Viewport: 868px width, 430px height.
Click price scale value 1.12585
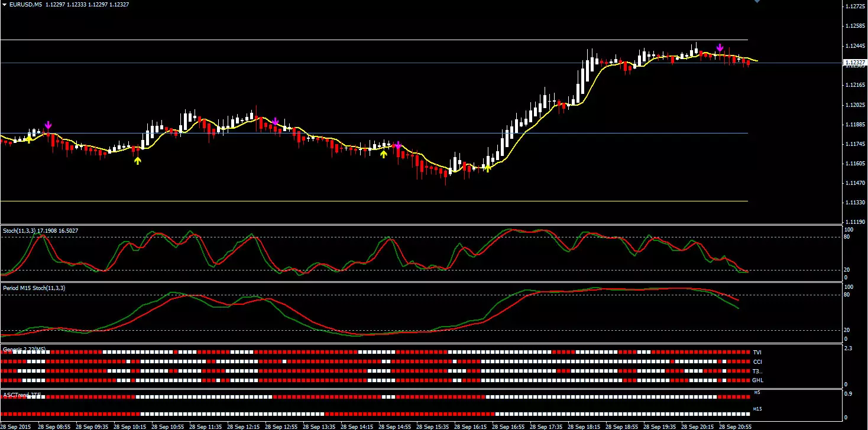point(856,26)
